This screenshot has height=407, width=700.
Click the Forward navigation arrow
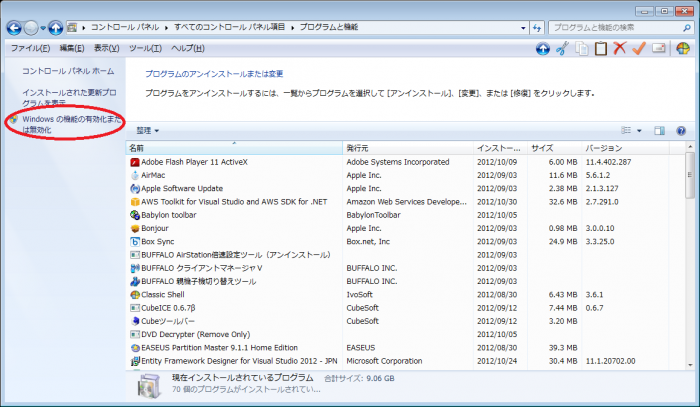click(31, 28)
